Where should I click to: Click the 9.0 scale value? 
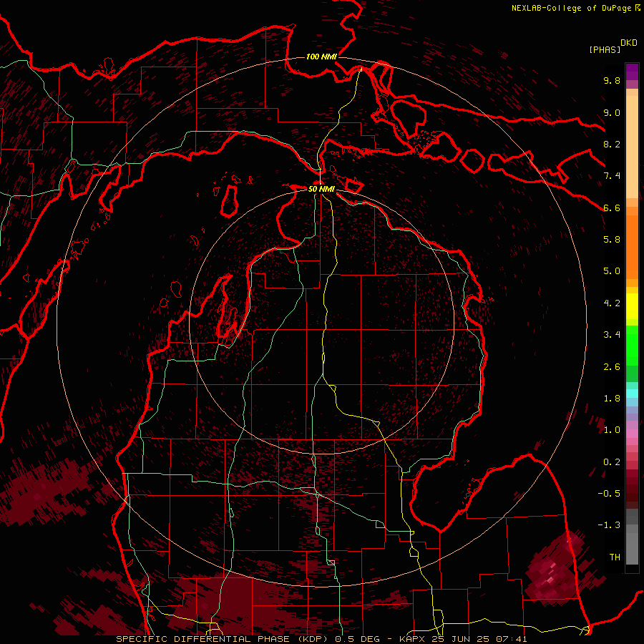tap(612, 112)
